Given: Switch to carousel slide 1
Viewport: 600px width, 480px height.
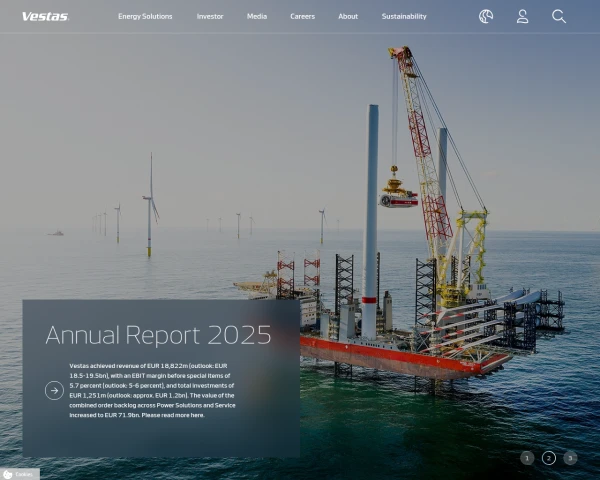Looking at the screenshot, I should coord(527,458).
